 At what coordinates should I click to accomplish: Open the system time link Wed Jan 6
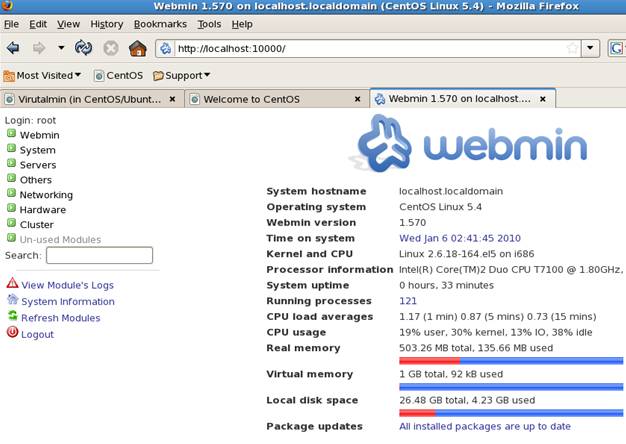pyautogui.click(x=460, y=238)
